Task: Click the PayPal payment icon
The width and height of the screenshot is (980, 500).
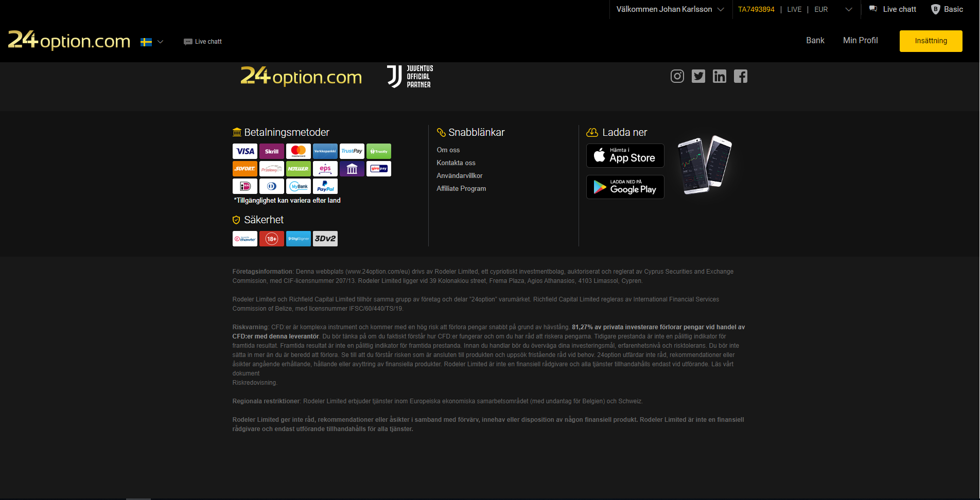Action: 325,186
